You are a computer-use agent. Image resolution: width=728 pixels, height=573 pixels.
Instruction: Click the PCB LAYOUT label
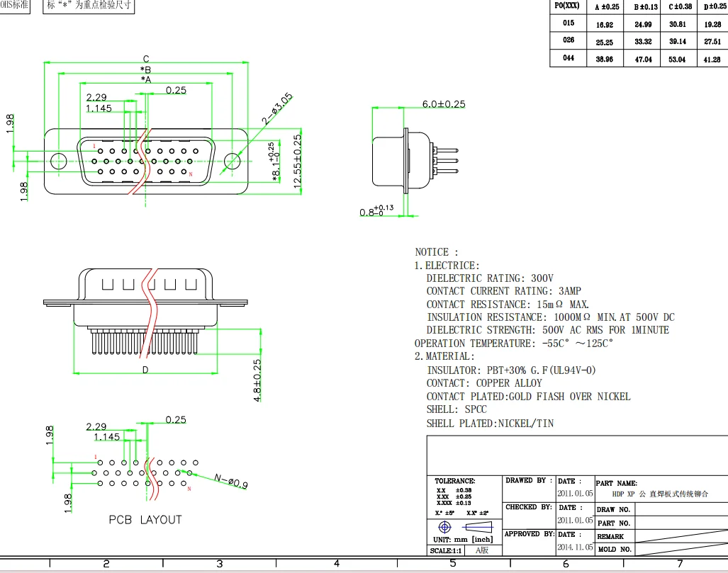coord(145,520)
